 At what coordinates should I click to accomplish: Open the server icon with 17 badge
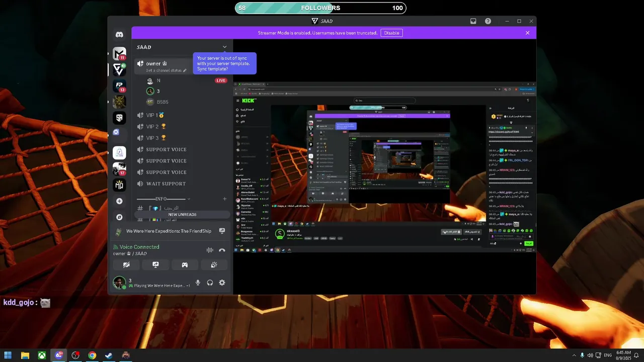[119, 169]
